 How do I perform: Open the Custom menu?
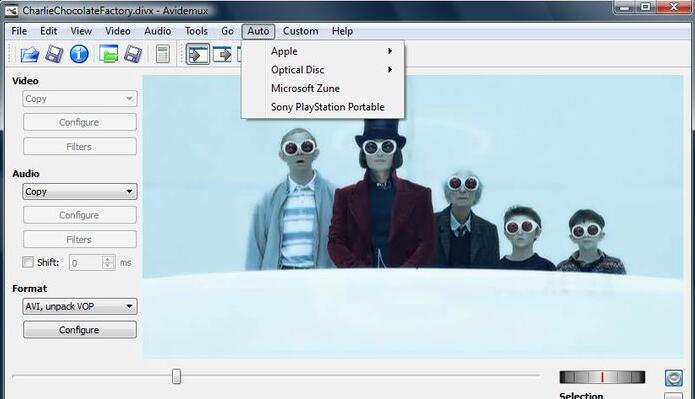pyautogui.click(x=301, y=31)
